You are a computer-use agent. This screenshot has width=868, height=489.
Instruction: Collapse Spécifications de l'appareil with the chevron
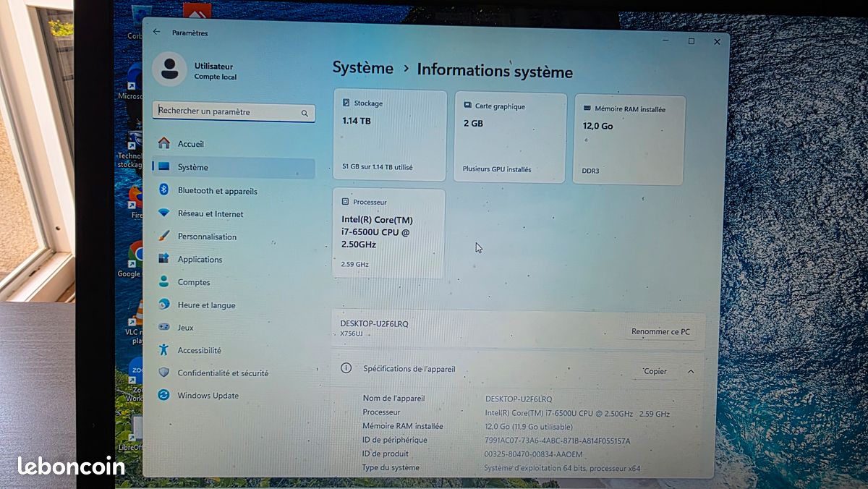pyautogui.click(x=691, y=371)
